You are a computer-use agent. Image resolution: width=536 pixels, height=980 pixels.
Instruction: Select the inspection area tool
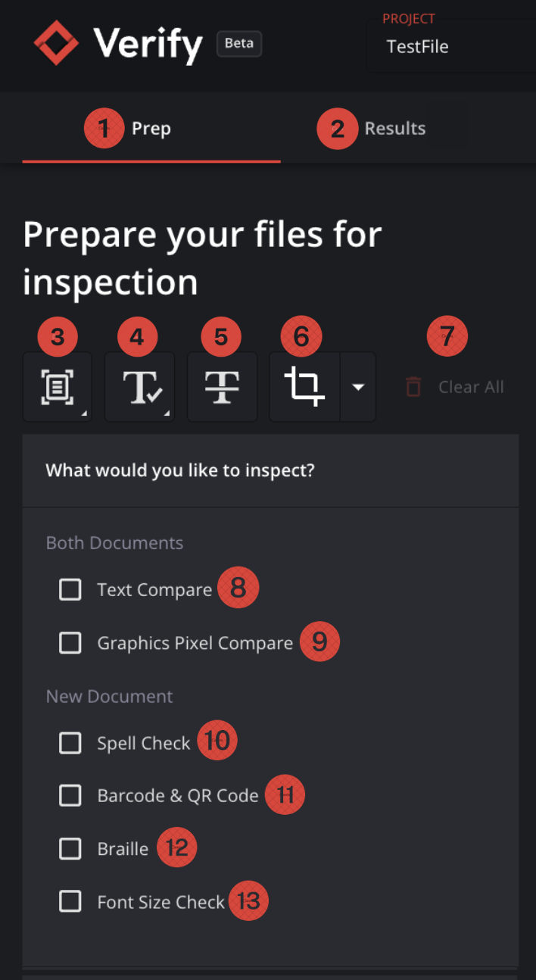click(57, 386)
